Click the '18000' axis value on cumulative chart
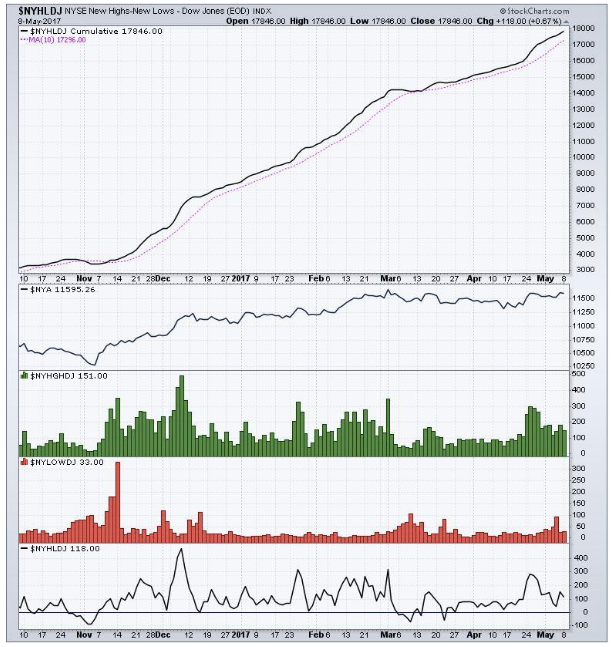The image size is (612, 647). coord(583,28)
